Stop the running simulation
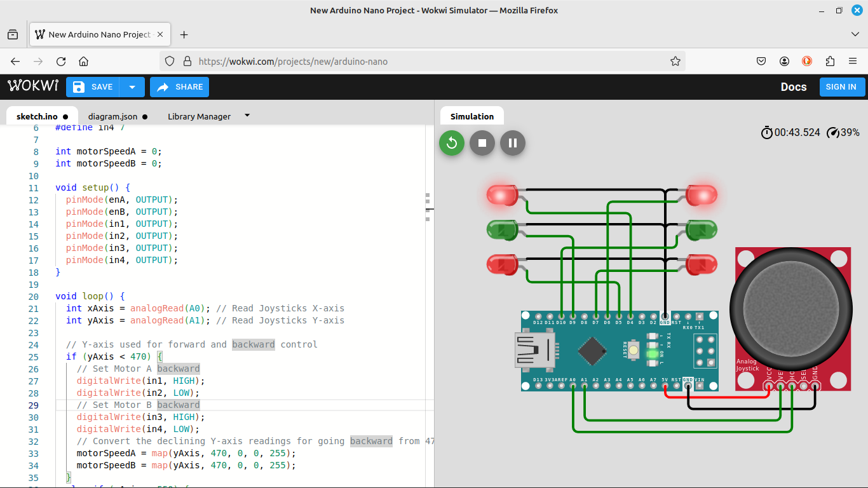The width and height of the screenshot is (868, 488). coord(482,143)
